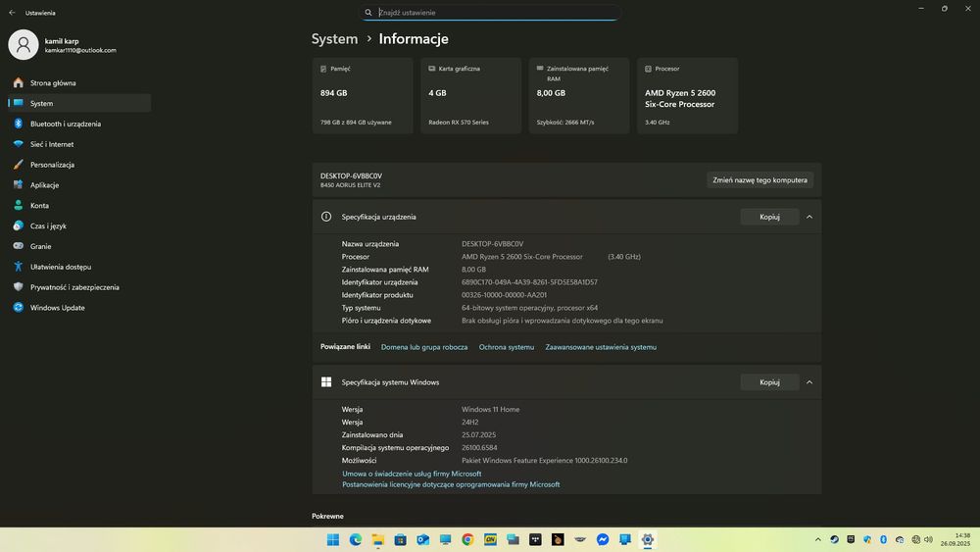Open Prywatność i zabezpieczenia settings
The image size is (980, 552).
coord(79,287)
